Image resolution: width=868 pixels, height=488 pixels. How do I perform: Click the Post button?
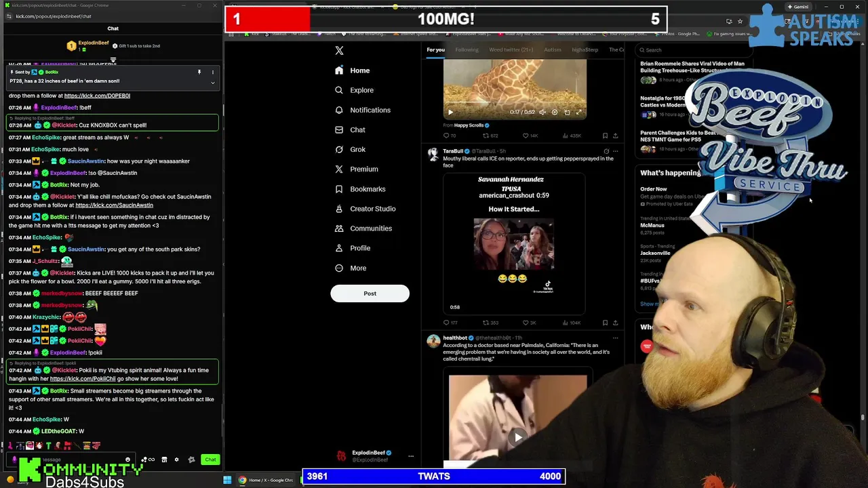pos(370,293)
